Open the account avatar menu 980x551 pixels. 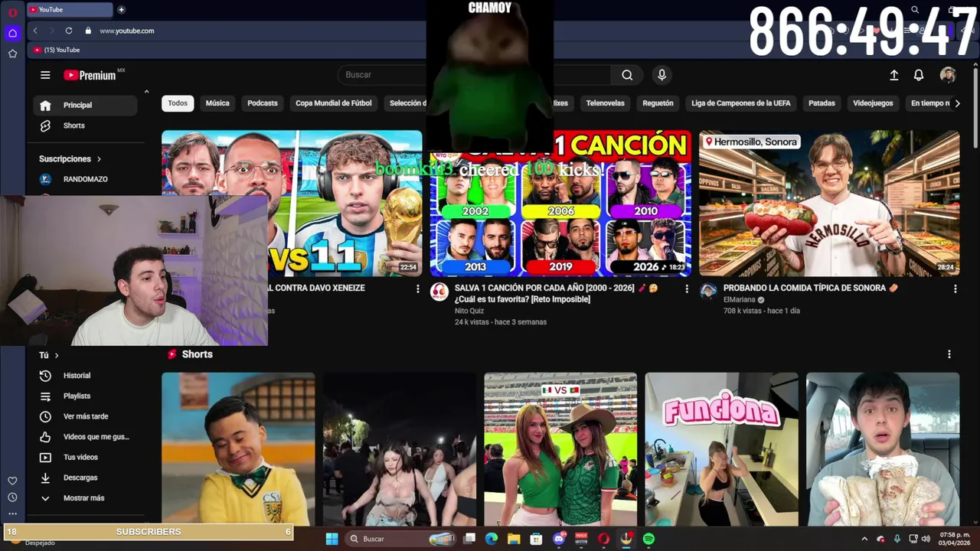948,75
